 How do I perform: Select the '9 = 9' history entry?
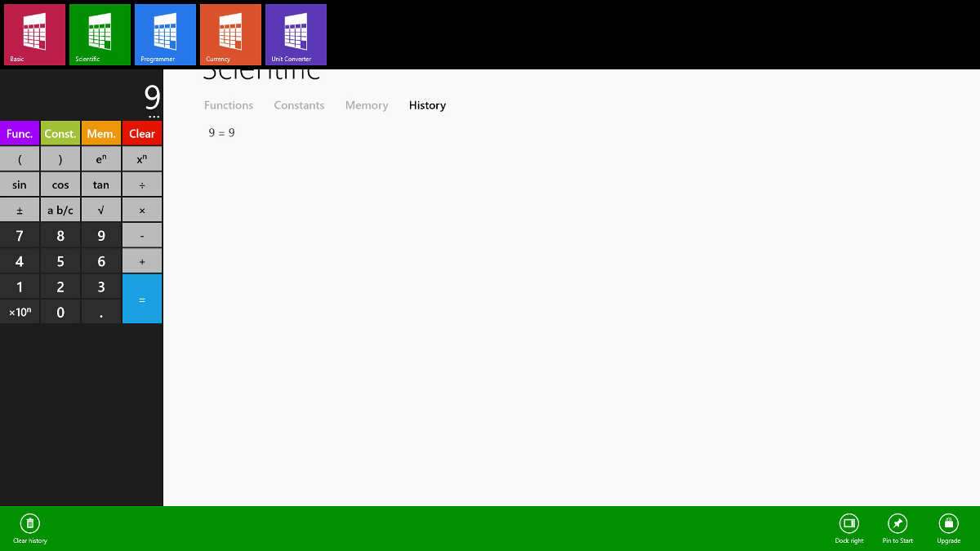click(x=222, y=132)
